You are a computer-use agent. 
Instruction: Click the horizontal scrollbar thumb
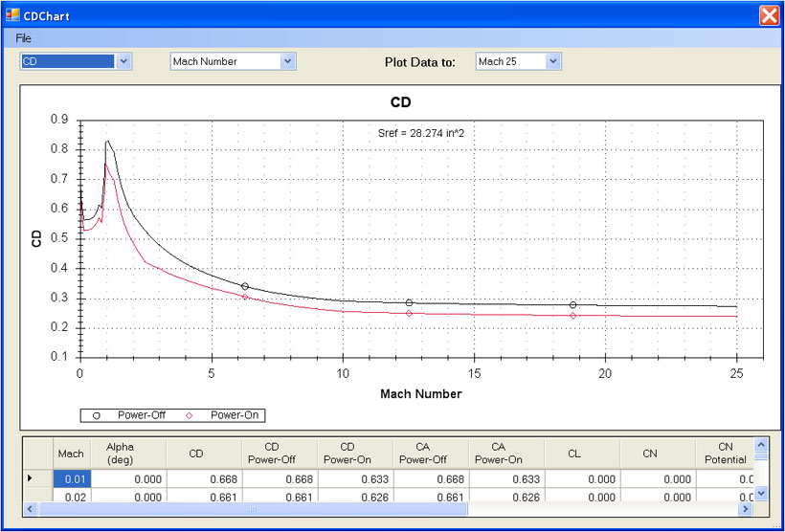(x=254, y=509)
